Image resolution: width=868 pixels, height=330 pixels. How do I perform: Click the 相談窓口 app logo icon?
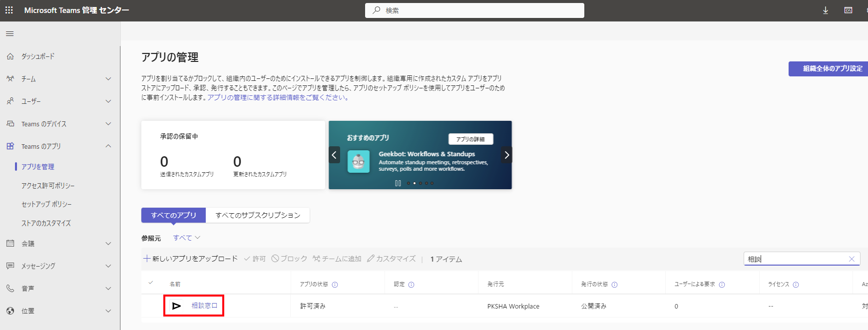coord(176,306)
